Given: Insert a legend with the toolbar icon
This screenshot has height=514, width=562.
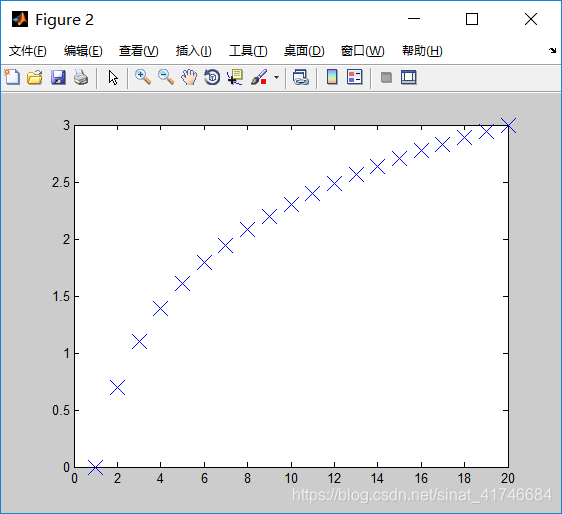Looking at the screenshot, I should pyautogui.click(x=355, y=77).
